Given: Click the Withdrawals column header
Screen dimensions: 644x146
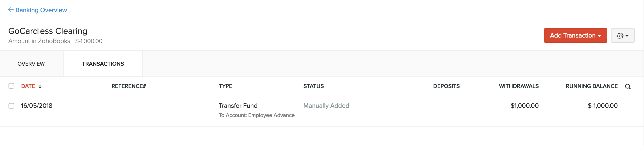Looking at the screenshot, I should [x=518, y=86].
